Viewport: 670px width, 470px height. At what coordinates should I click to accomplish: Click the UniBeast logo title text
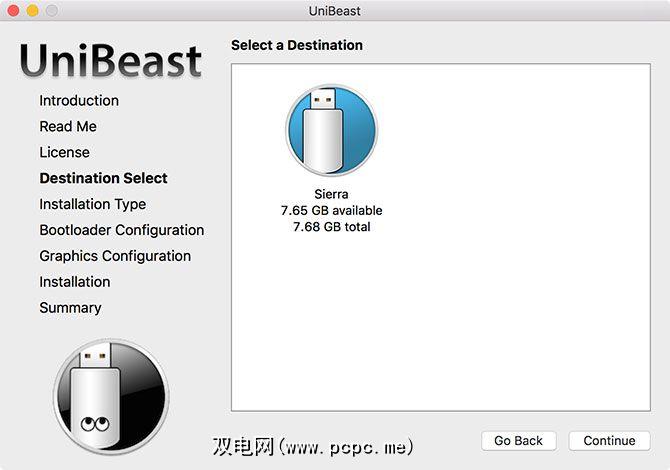110,62
